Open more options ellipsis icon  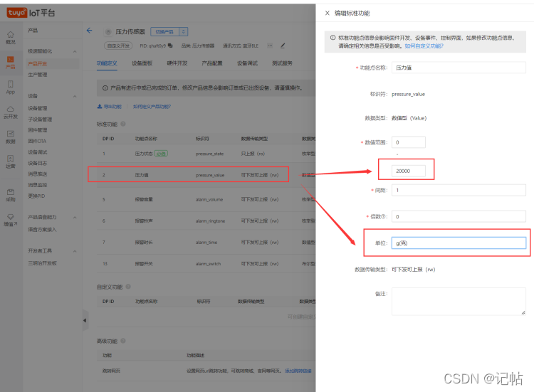(x=270, y=46)
